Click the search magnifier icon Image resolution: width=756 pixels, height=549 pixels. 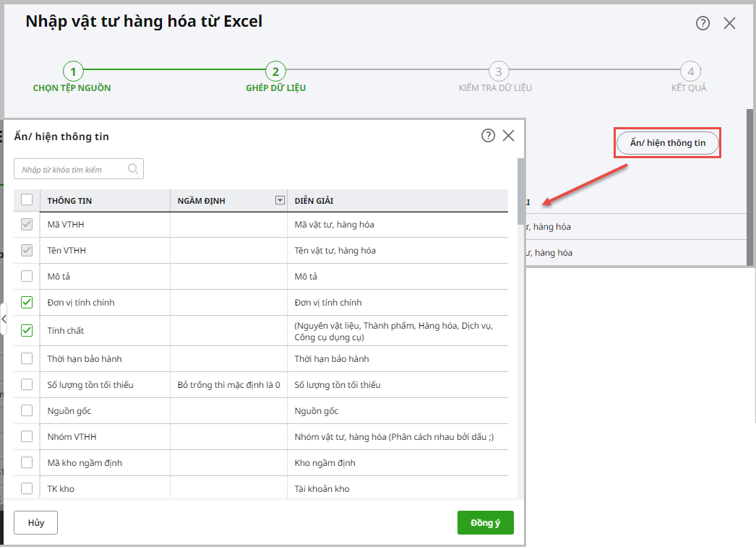[133, 169]
